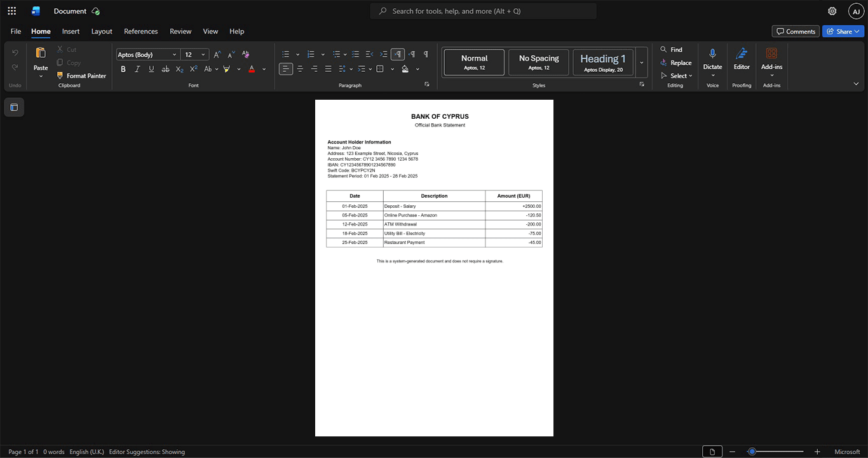Toggle Align Left paragraph alignment
The image size is (868, 458).
point(286,69)
